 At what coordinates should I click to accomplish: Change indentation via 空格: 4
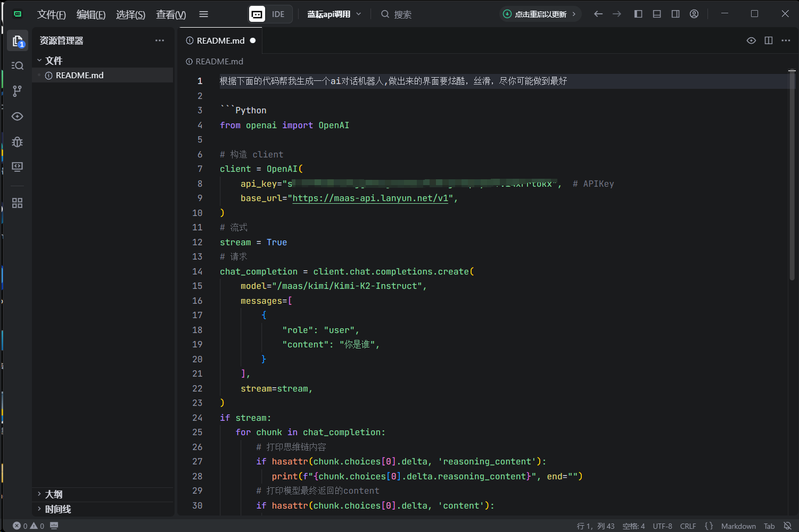tap(633, 526)
